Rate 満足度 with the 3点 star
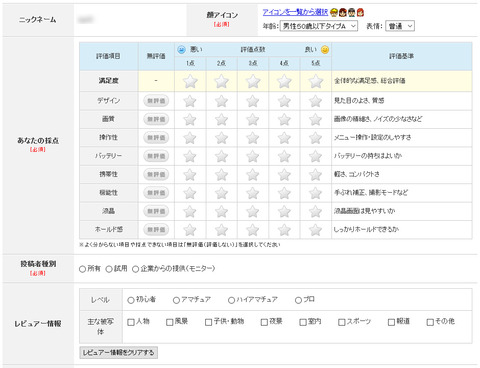The image size is (480, 368). point(253,81)
